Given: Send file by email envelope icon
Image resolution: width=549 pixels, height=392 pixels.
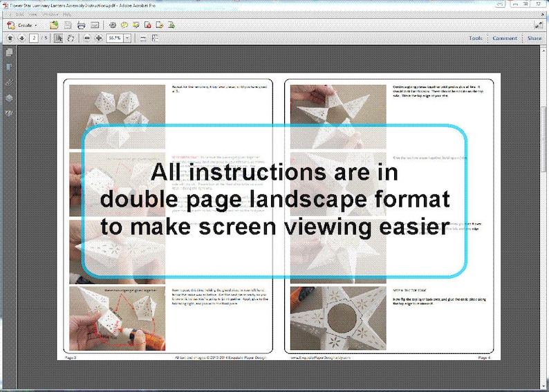Looking at the screenshot, I should [x=95, y=25].
